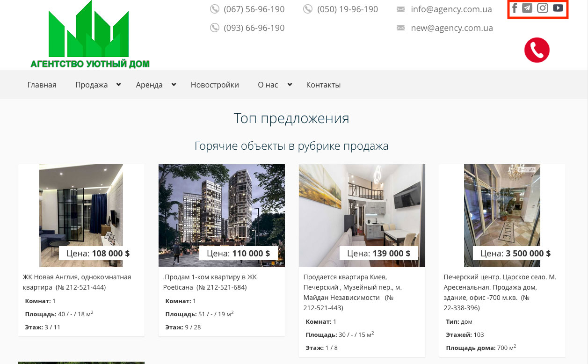588x364 pixels.
Task: Click envelope icon beside new@agency.com.ua
Action: [x=400, y=28]
